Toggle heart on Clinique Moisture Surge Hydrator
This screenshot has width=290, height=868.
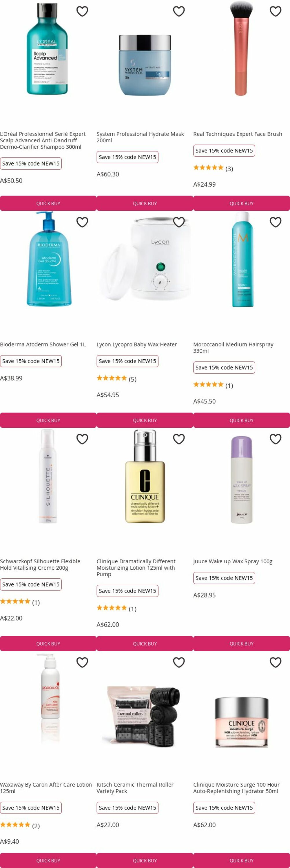pyautogui.click(x=276, y=663)
